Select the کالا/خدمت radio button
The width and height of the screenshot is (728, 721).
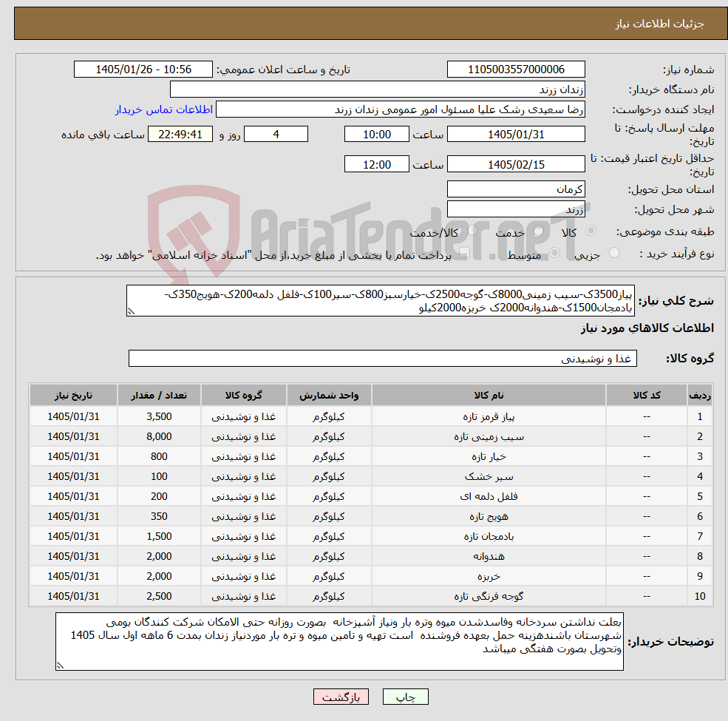tap(472, 231)
